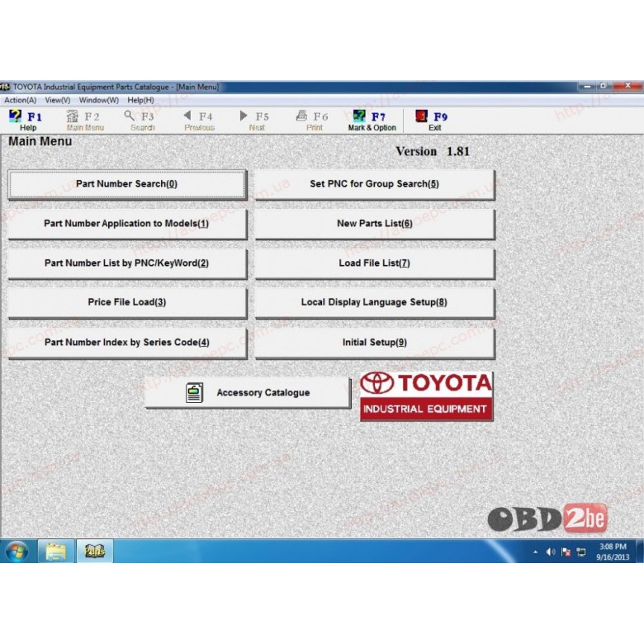Click the Version 1.81 text

click(433, 152)
